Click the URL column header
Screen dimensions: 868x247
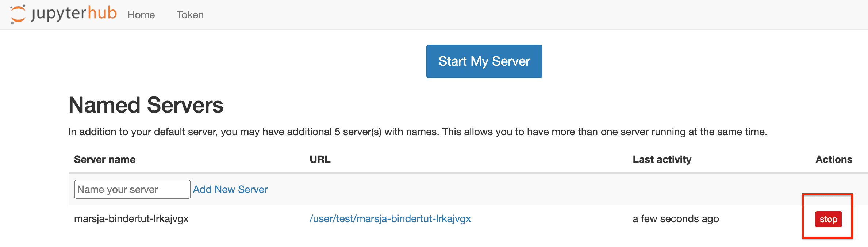[320, 160]
